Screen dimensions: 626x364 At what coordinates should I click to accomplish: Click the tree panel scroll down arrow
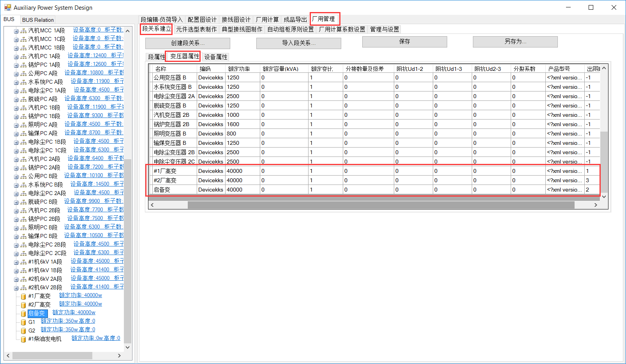(127, 347)
